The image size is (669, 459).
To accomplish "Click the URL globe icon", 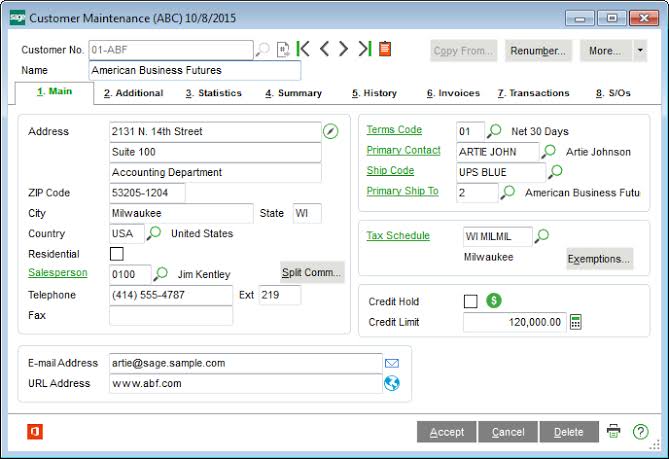I will point(392,383).
